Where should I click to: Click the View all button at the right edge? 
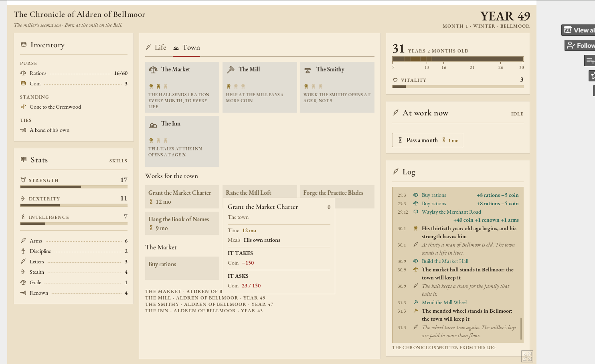(579, 30)
